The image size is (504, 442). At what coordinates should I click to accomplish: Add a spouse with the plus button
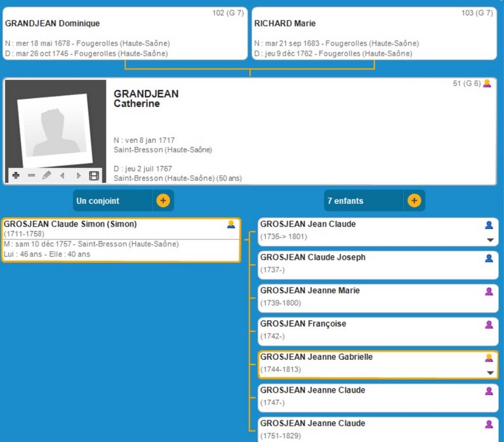pyautogui.click(x=163, y=201)
